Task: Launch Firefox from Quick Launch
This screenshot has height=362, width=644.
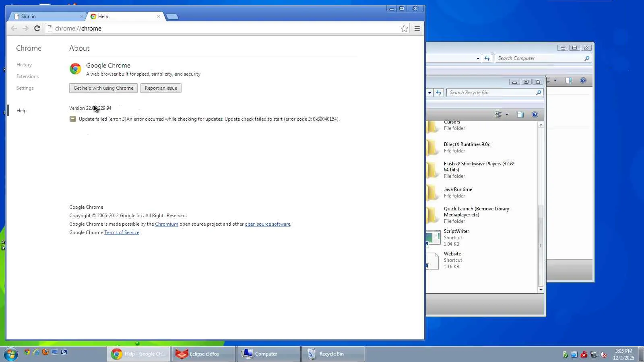Action: pyautogui.click(x=45, y=352)
